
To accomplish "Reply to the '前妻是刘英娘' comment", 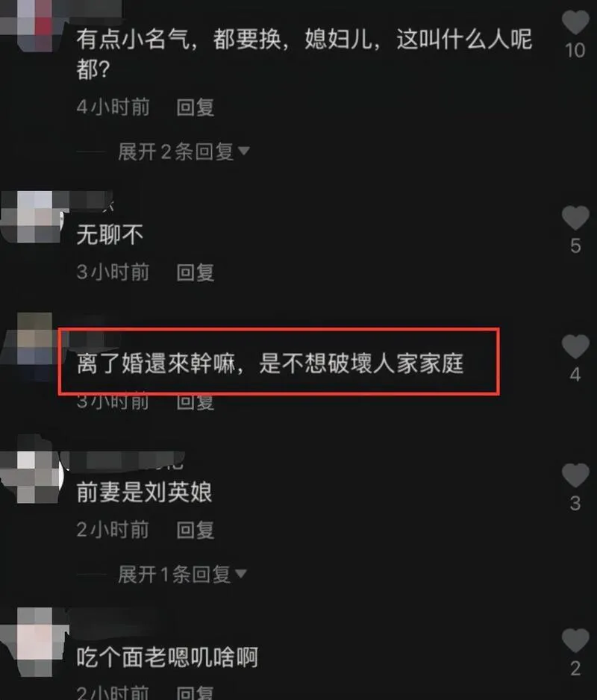I will click(195, 530).
